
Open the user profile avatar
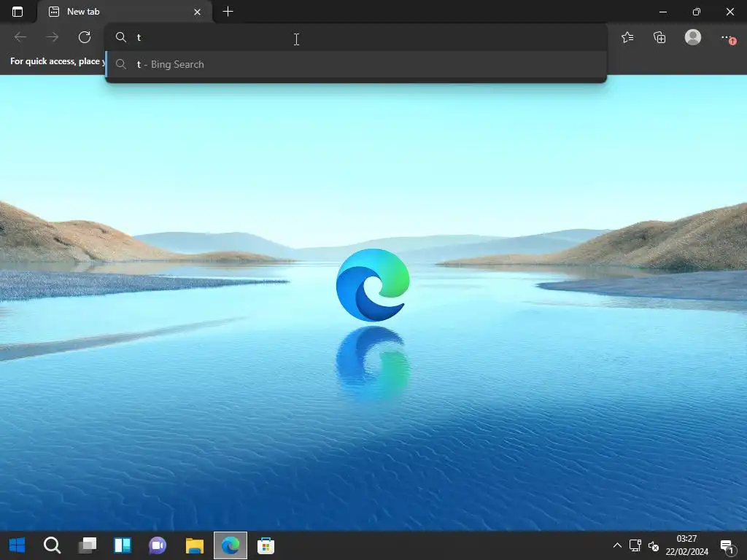[x=693, y=37]
